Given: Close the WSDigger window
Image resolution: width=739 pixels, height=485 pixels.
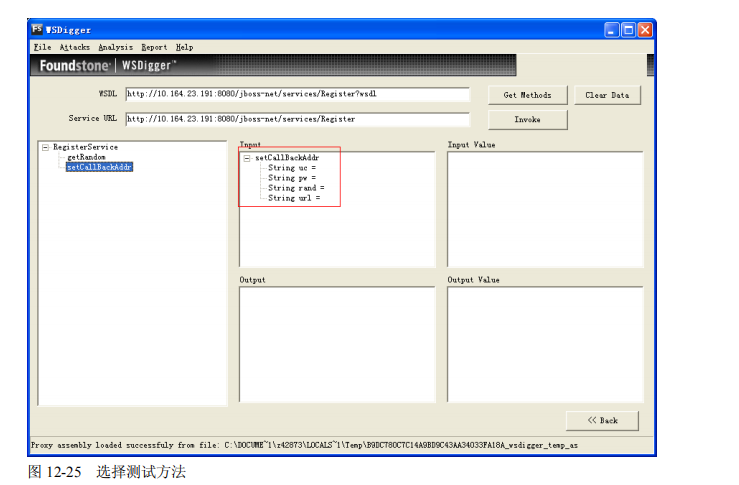Looking at the screenshot, I should click(x=645, y=30).
